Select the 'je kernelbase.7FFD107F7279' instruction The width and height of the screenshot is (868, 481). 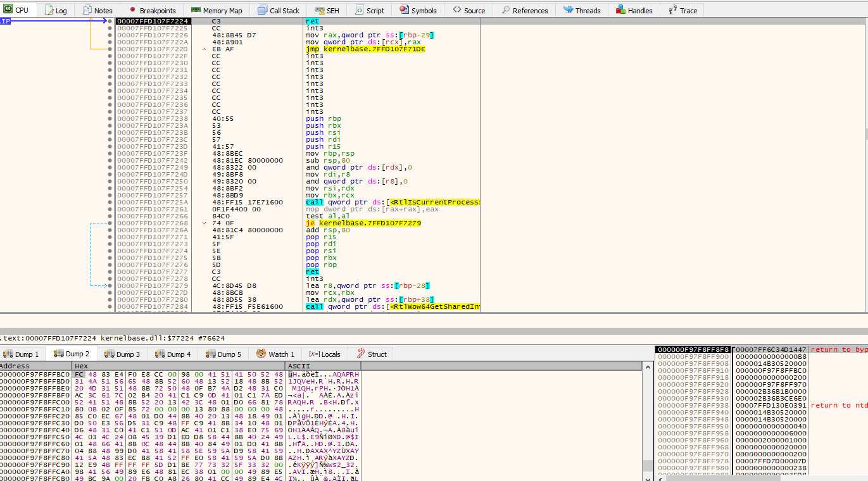(363, 223)
